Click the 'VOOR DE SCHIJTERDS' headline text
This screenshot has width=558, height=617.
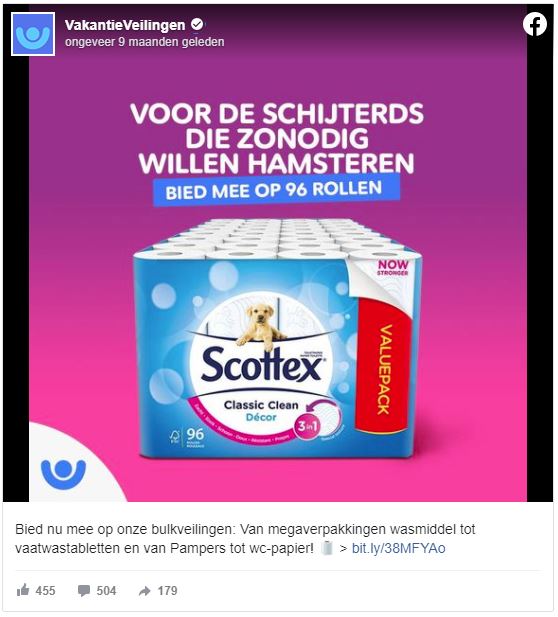pyautogui.click(x=277, y=114)
